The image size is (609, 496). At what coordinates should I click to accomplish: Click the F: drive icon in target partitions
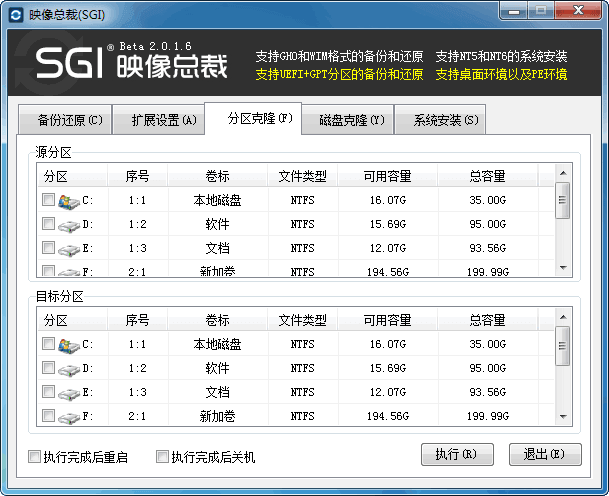[69, 418]
